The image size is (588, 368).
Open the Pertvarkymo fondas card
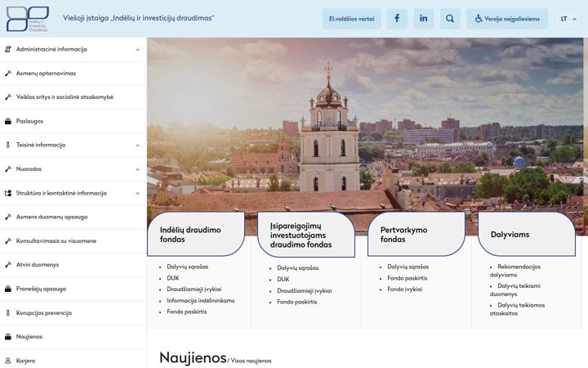coord(416,234)
